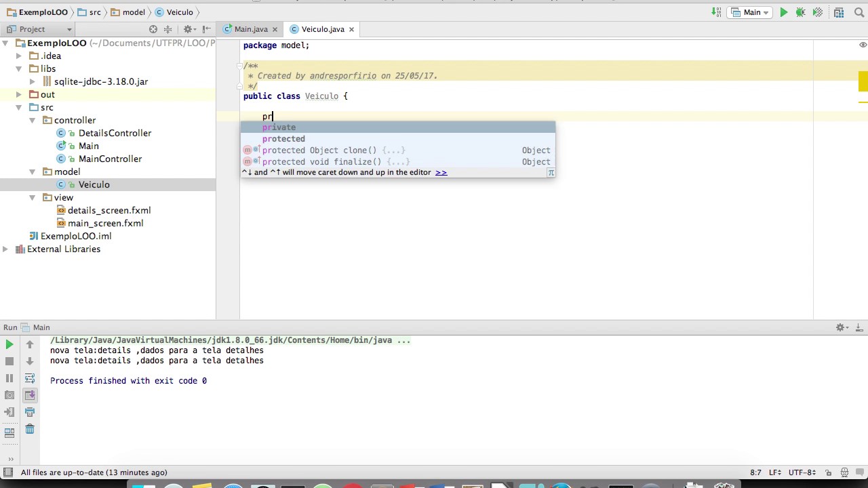Expand the out folder
Viewport: 868px width, 488px height.
tap(19, 94)
